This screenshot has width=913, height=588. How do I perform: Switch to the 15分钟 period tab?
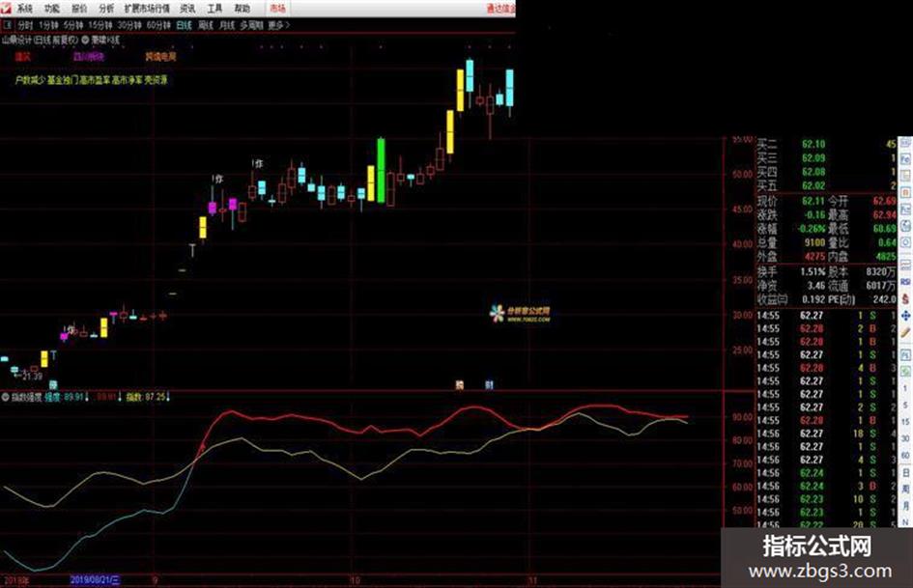(100, 25)
